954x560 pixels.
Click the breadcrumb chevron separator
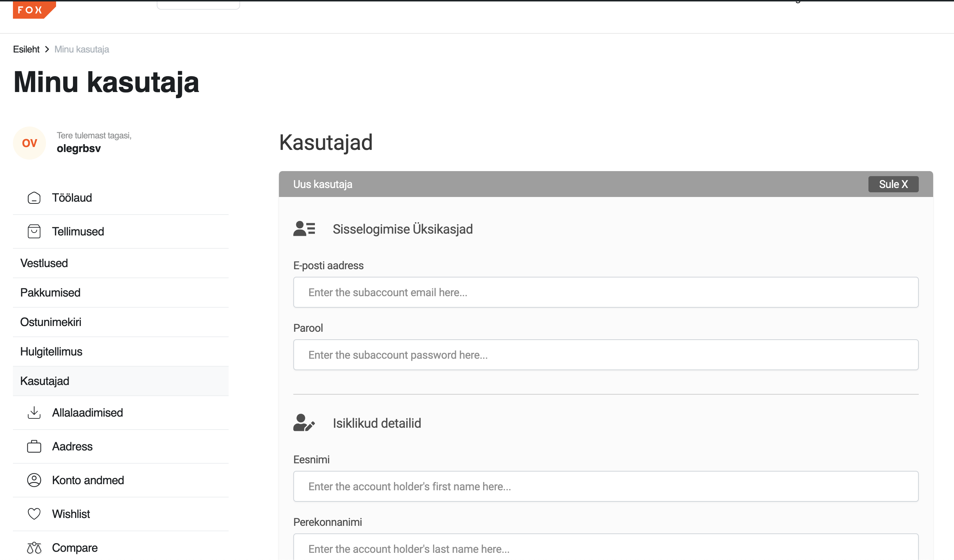point(47,49)
